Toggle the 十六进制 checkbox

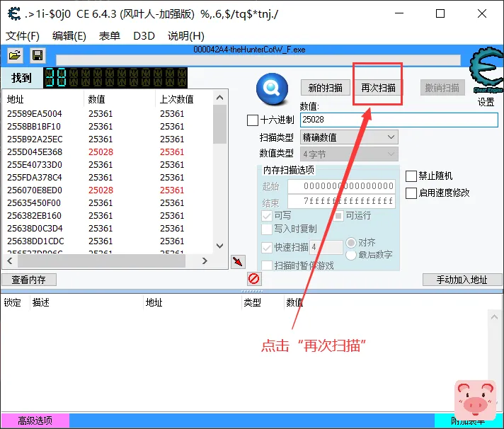tap(252, 120)
